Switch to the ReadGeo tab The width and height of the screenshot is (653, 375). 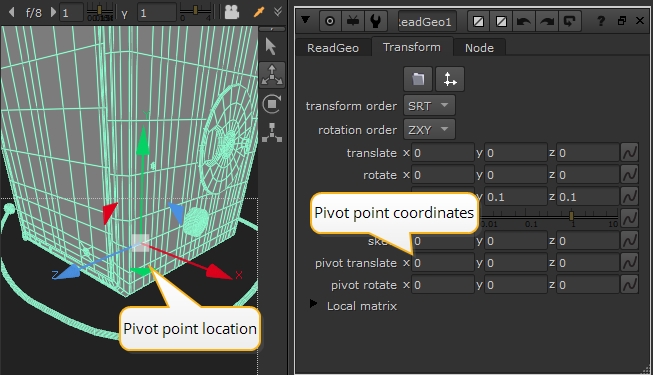tap(333, 48)
